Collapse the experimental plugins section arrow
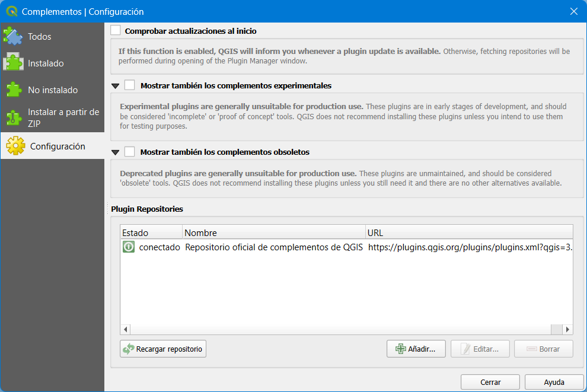This screenshot has height=392, width=587. 115,86
